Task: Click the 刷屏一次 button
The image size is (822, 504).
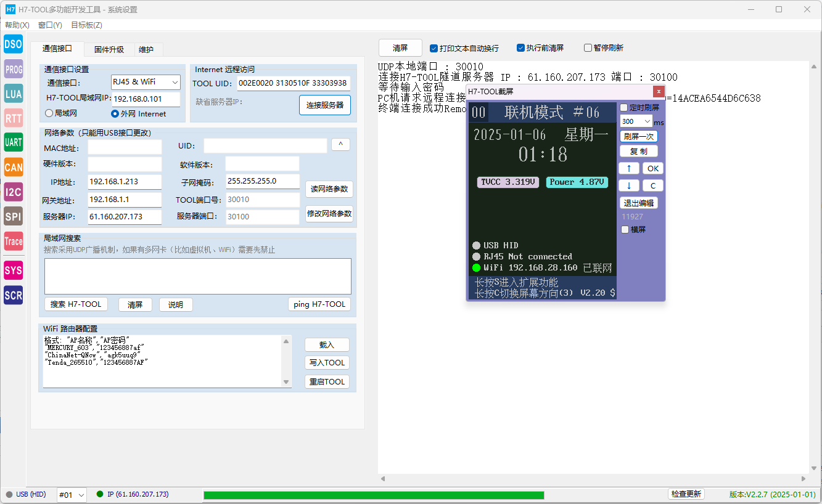Action: click(639, 137)
